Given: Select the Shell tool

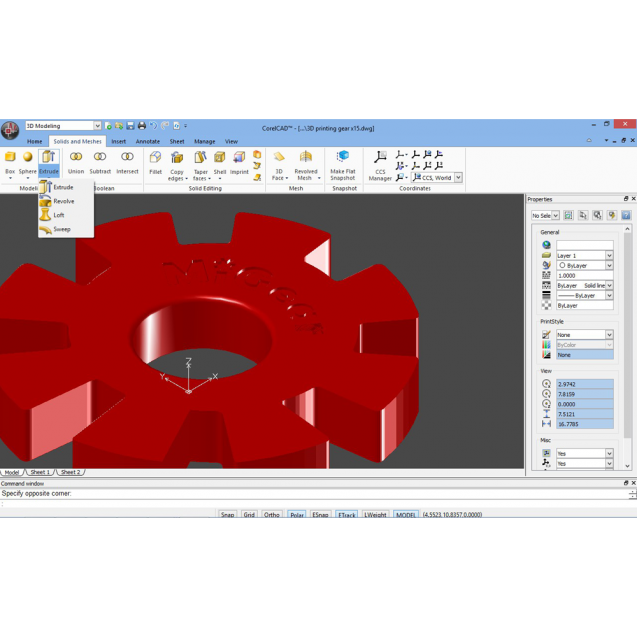Looking at the screenshot, I should point(220,162).
